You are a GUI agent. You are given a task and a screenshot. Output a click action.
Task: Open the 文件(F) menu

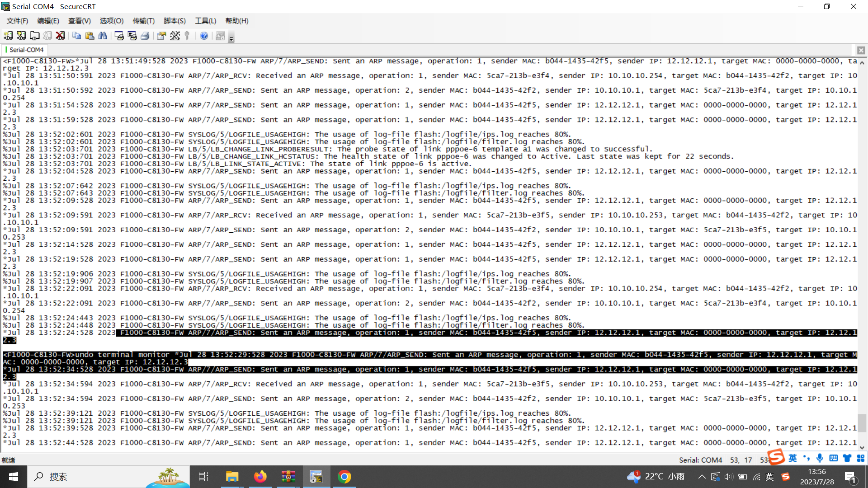[x=17, y=21]
